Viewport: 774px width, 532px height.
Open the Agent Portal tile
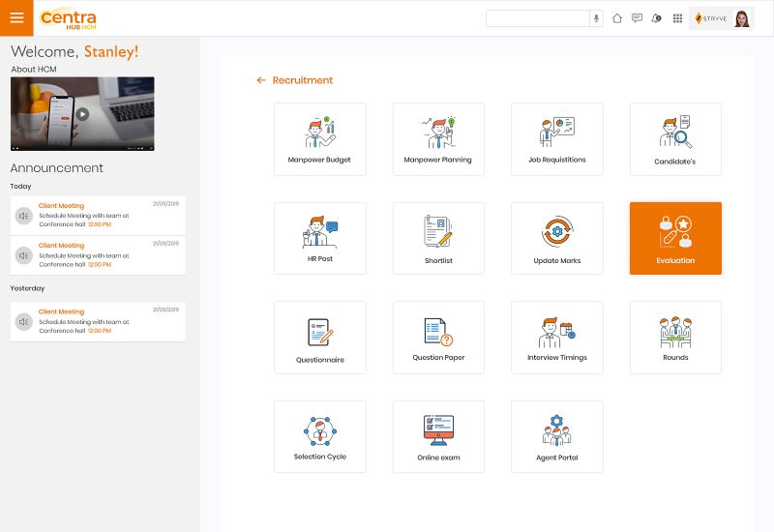(x=556, y=436)
